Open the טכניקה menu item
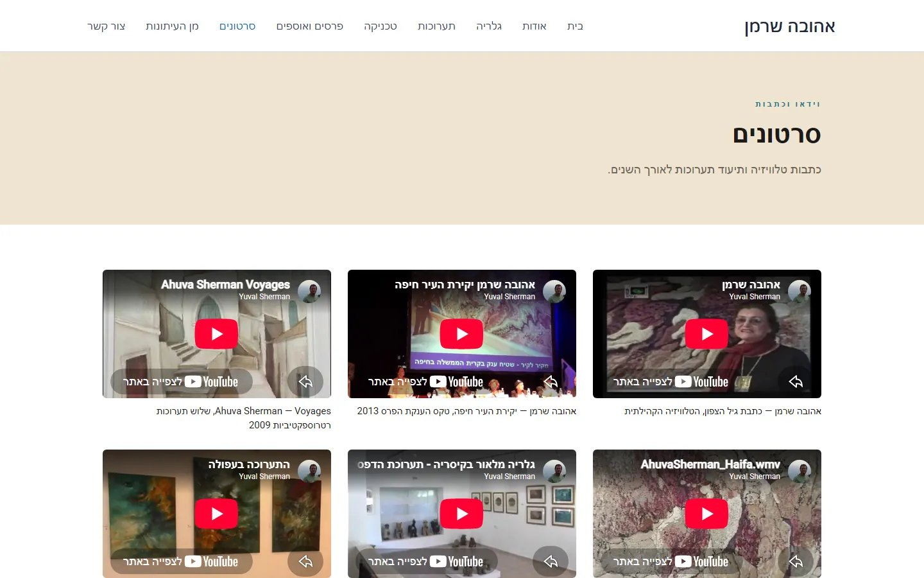This screenshot has width=924, height=578. coord(381,26)
